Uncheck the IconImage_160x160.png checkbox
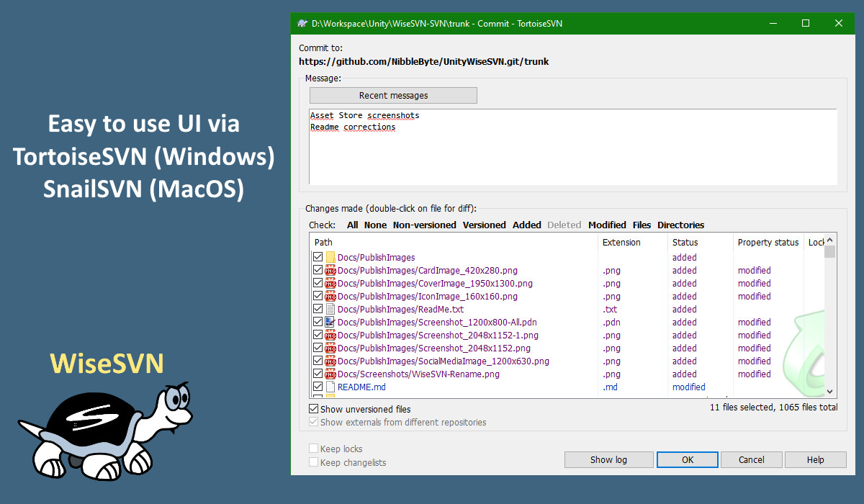The image size is (864, 504). coord(318,296)
